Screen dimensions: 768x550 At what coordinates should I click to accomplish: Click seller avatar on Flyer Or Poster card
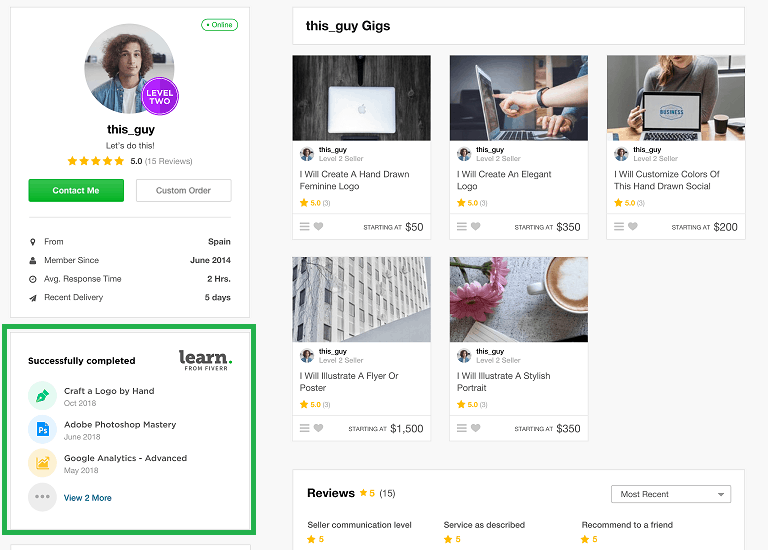(x=307, y=356)
